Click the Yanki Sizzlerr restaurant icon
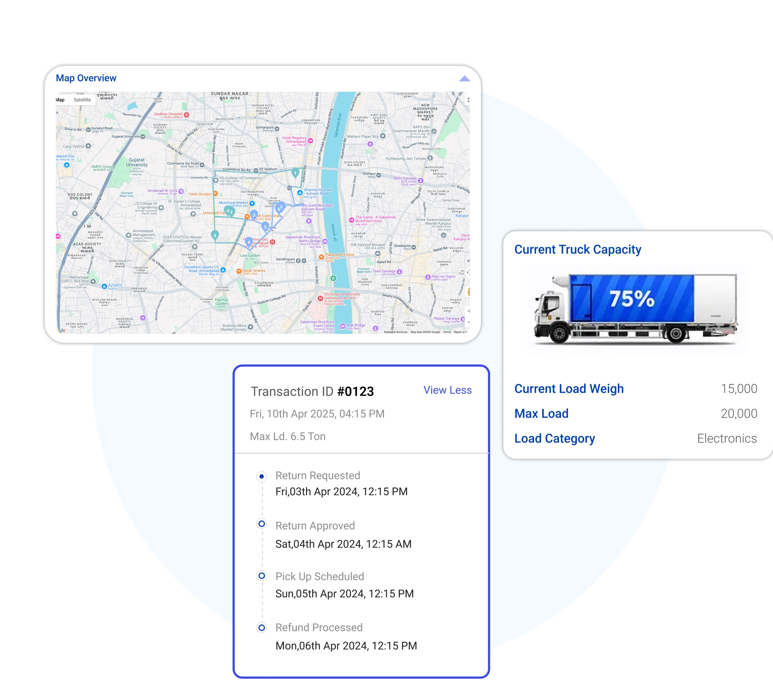 click(215, 194)
